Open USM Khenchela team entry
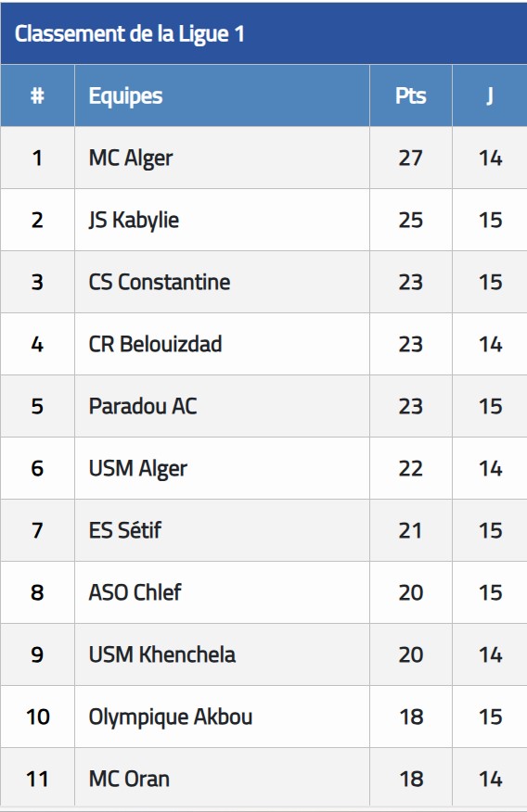The height and width of the screenshot is (812, 527). (162, 654)
